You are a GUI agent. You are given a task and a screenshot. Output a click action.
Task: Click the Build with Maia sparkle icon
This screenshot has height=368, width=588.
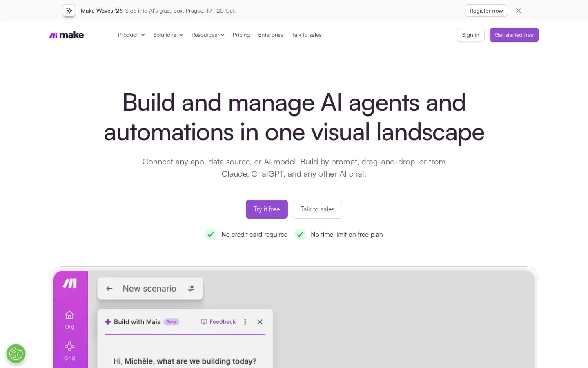click(x=108, y=322)
